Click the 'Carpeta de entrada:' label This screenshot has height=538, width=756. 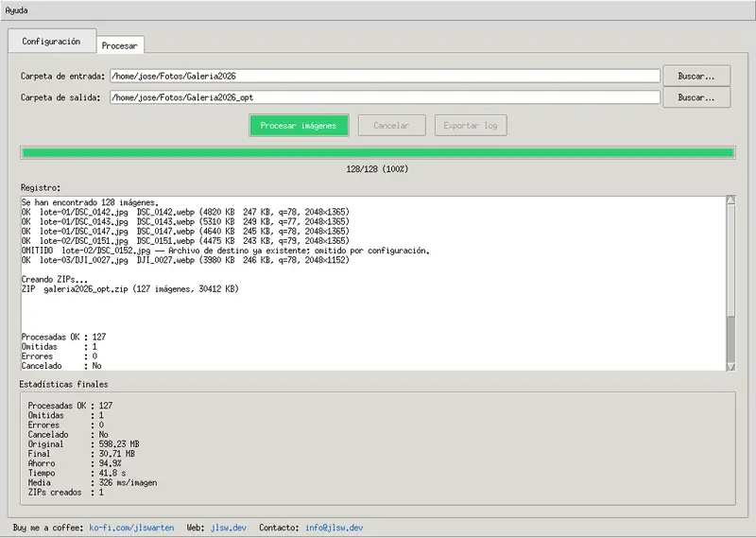tap(62, 77)
